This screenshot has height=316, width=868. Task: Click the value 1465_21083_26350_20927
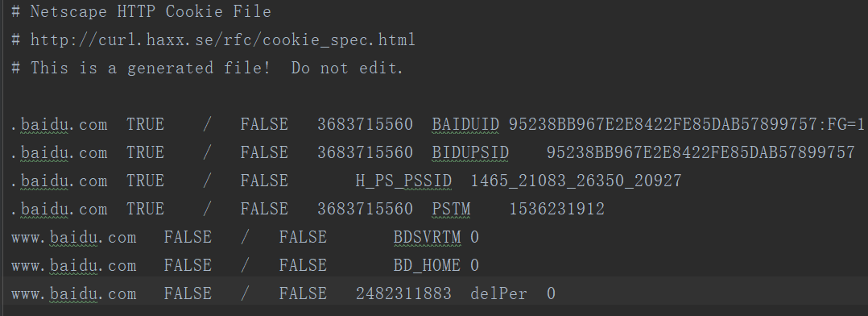click(576, 181)
